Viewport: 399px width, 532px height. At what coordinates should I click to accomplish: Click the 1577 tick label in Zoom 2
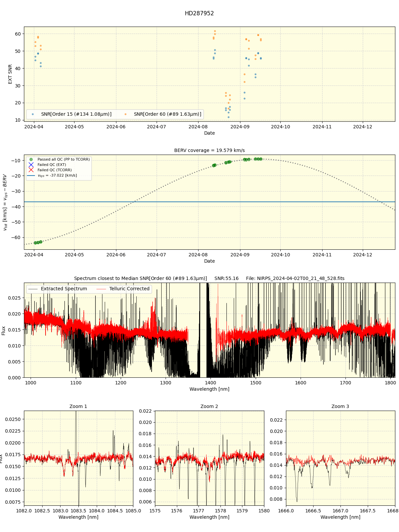pyautogui.click(x=199, y=511)
